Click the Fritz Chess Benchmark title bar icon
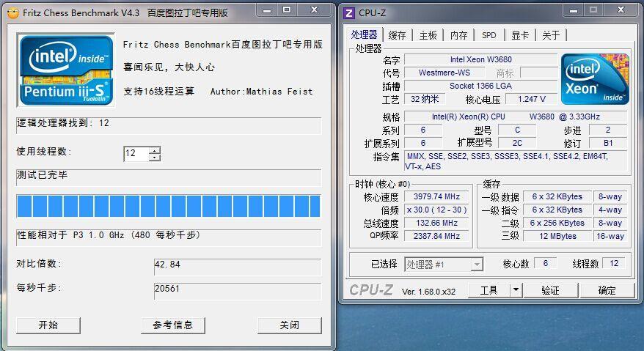The image size is (644, 351). [13, 13]
